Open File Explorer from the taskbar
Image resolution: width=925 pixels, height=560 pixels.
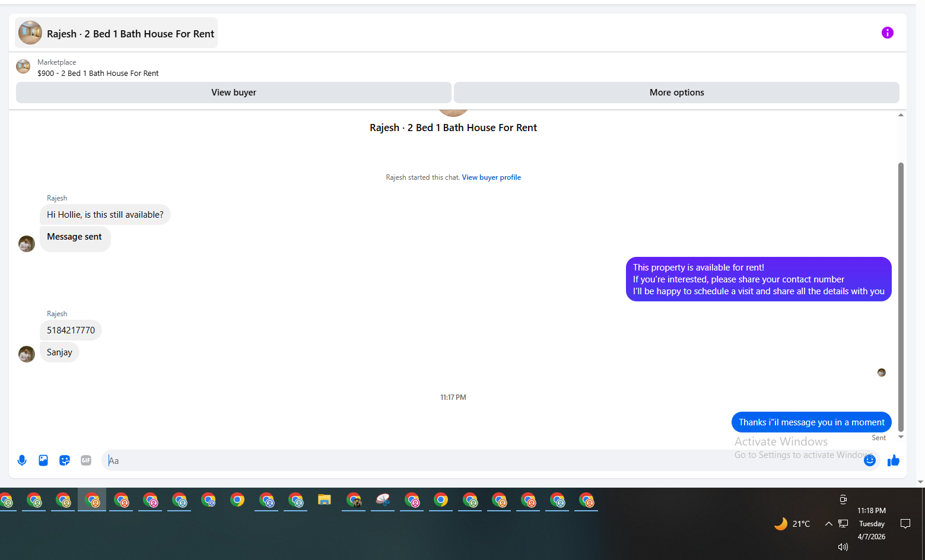[x=324, y=500]
